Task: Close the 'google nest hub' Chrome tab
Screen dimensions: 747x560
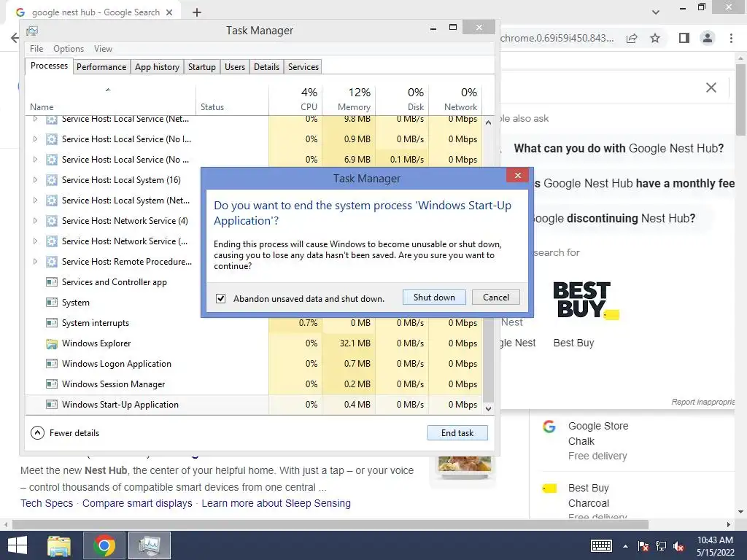Action: [169, 12]
